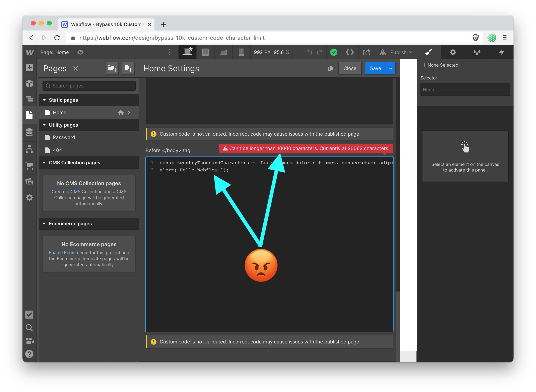Close the Pages panel
The height and width of the screenshot is (392, 536).
click(x=76, y=69)
